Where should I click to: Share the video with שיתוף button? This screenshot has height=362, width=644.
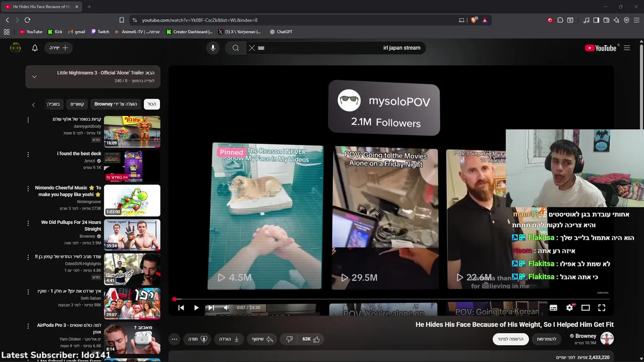(x=262, y=339)
